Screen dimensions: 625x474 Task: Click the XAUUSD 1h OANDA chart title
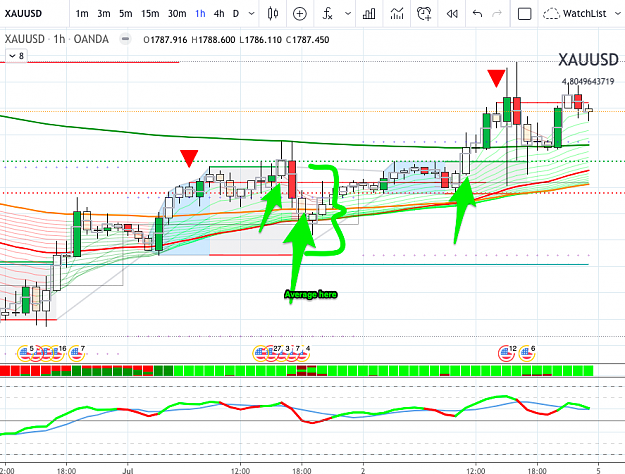tap(57, 39)
